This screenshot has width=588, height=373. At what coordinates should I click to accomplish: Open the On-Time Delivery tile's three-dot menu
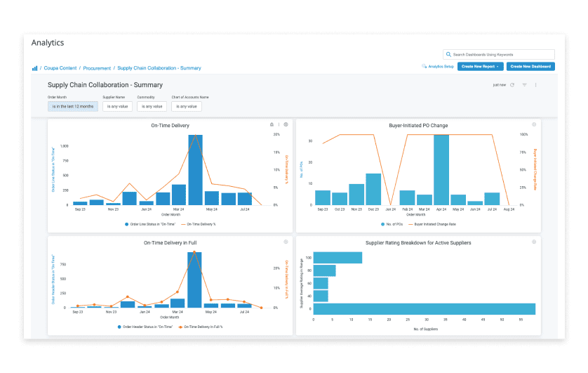tap(279, 124)
